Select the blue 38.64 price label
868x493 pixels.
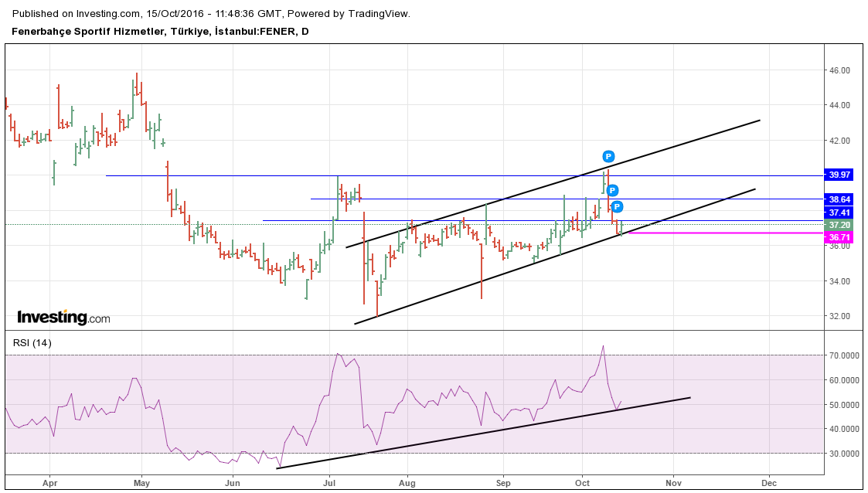(x=839, y=199)
